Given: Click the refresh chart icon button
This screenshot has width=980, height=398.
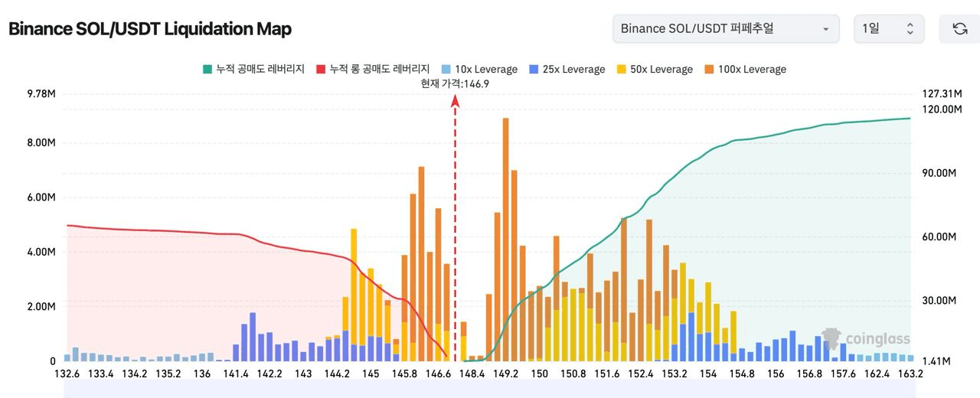Looking at the screenshot, I should 959,29.
